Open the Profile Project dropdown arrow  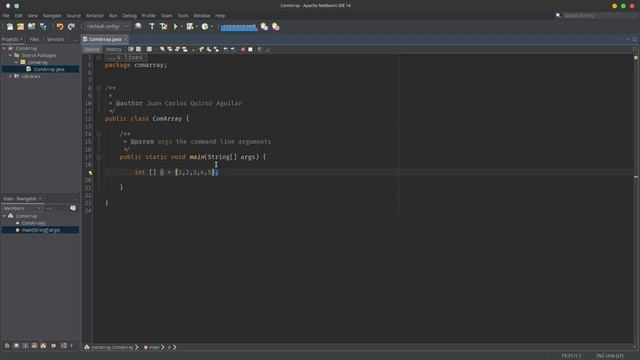click(x=212, y=27)
